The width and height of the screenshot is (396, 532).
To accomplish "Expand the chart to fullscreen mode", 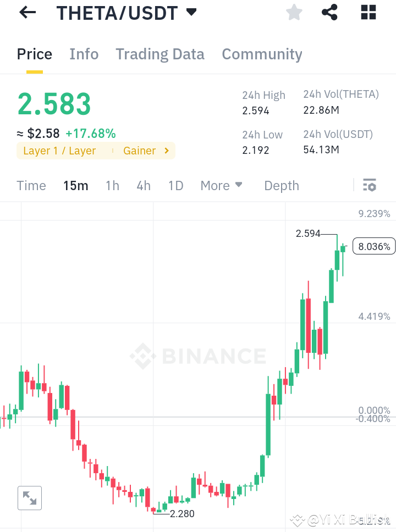I will [x=30, y=498].
